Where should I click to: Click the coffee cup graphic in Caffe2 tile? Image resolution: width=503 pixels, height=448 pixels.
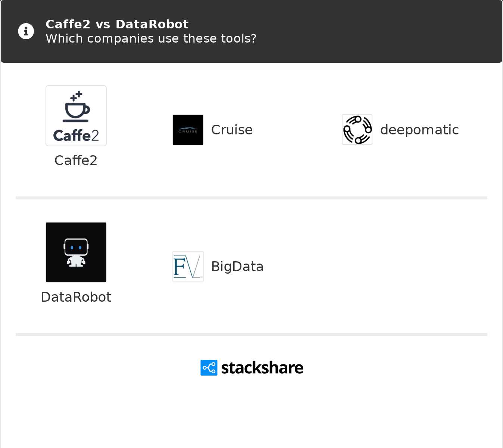coord(76,107)
